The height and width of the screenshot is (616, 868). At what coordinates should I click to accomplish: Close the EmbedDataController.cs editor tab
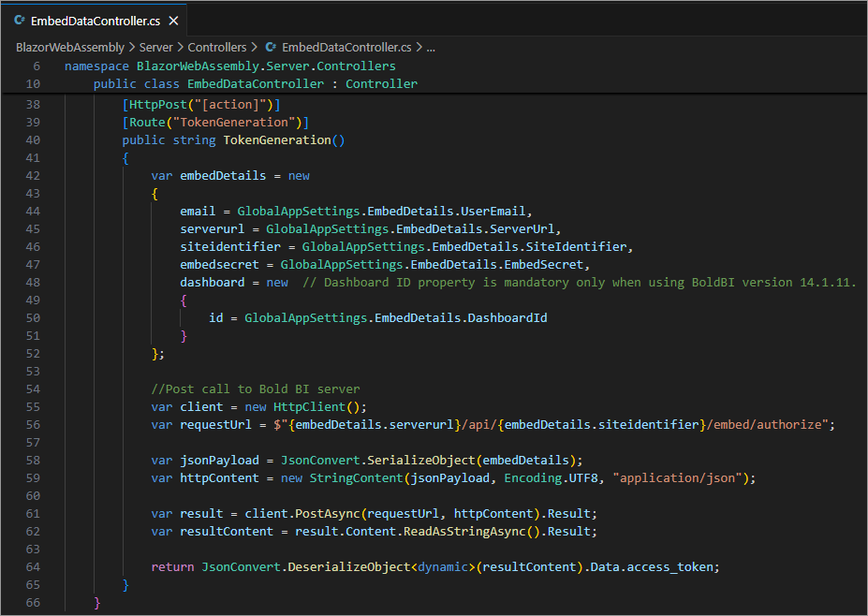172,20
